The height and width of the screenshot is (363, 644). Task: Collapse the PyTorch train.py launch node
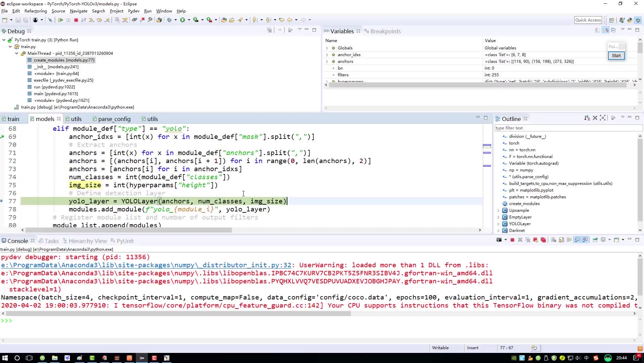pos(4,40)
